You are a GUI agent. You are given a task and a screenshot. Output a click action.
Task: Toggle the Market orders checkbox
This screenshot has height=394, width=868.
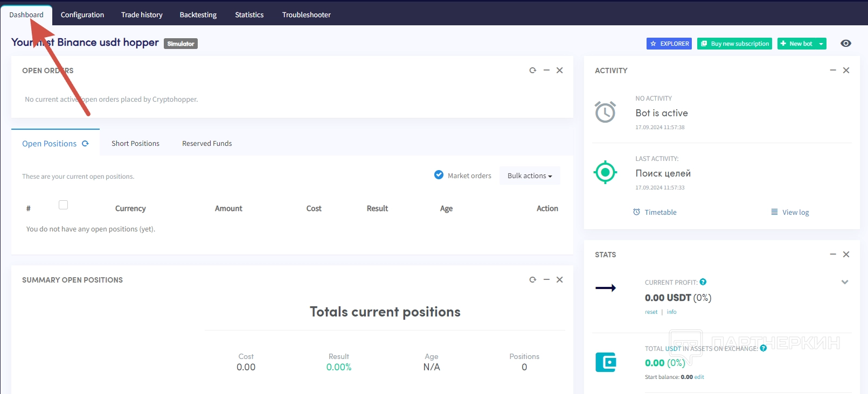click(439, 175)
